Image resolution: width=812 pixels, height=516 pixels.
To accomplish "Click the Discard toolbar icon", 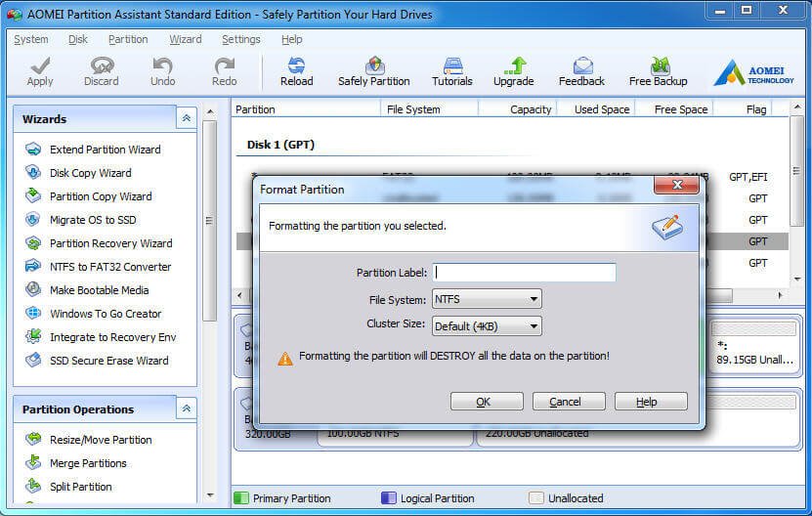I will (102, 71).
